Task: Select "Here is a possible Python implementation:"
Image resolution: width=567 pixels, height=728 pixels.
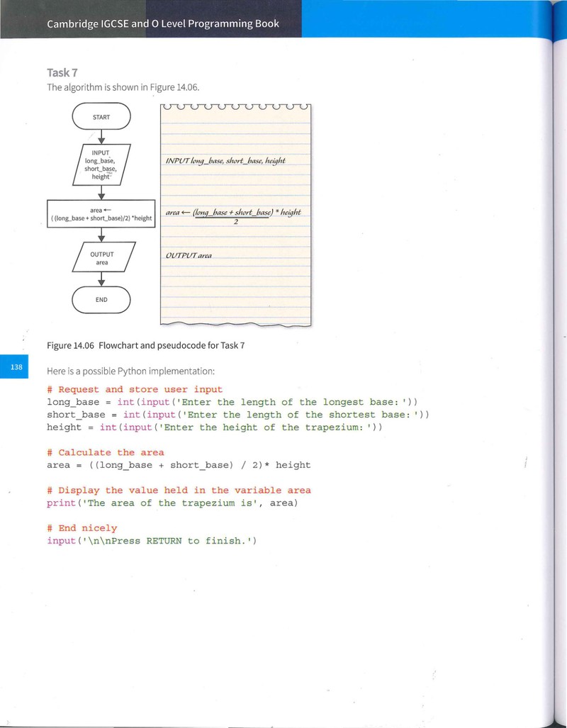Action: coord(131,371)
